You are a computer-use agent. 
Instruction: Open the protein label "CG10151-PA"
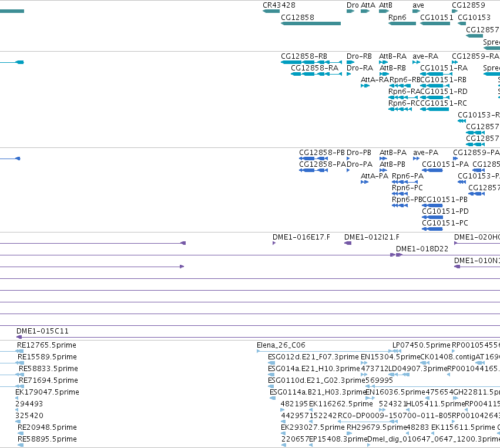coord(445,164)
